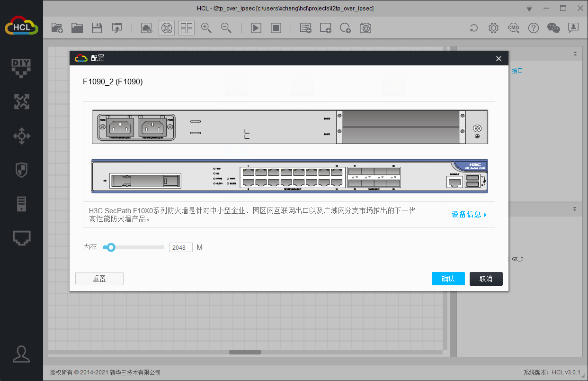Screen dimensions: 588x381
Task: Open the router devices sidebar category
Action: tap(21, 101)
